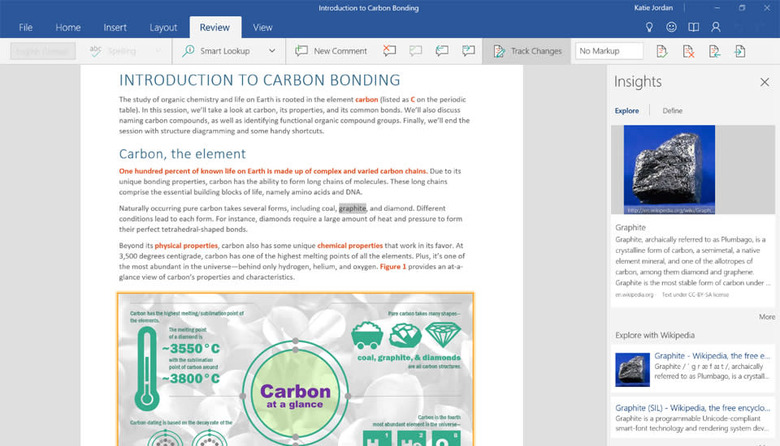Click More under the Graphite summary
Viewport: 780px width, 446px height.
[767, 317]
